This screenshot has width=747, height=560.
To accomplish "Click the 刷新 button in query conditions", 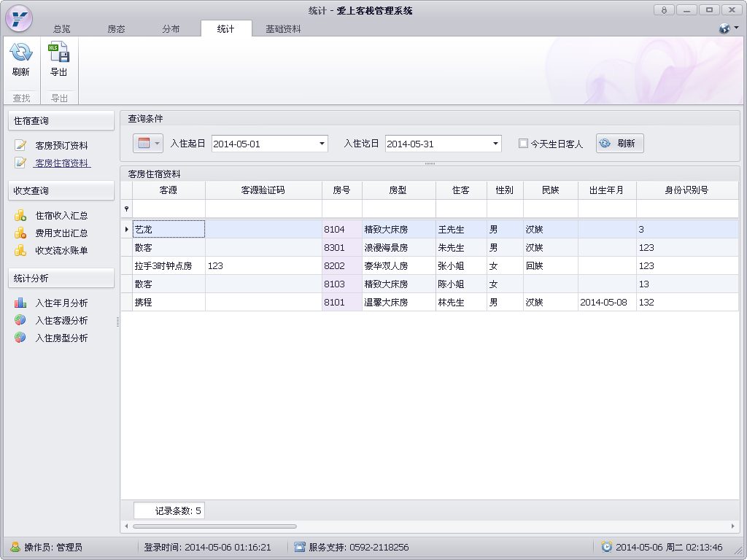I will pyautogui.click(x=619, y=144).
